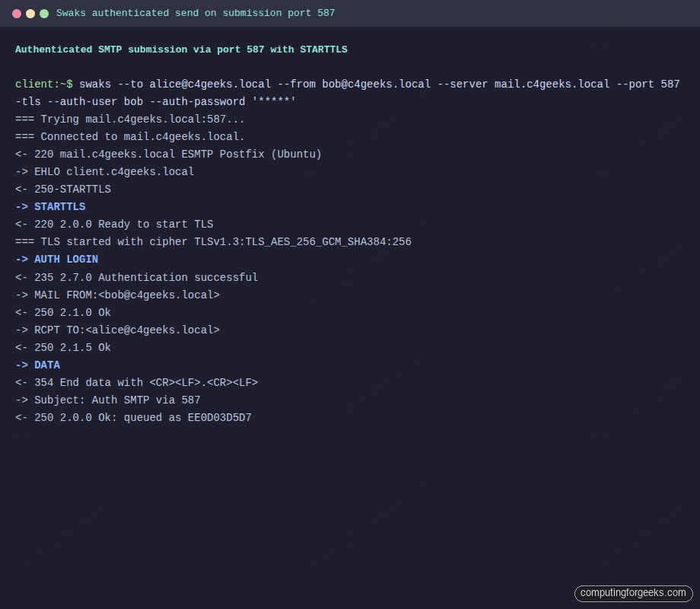Click the MAIL FROM line
This screenshot has height=609, width=700.
pyautogui.click(x=117, y=295)
